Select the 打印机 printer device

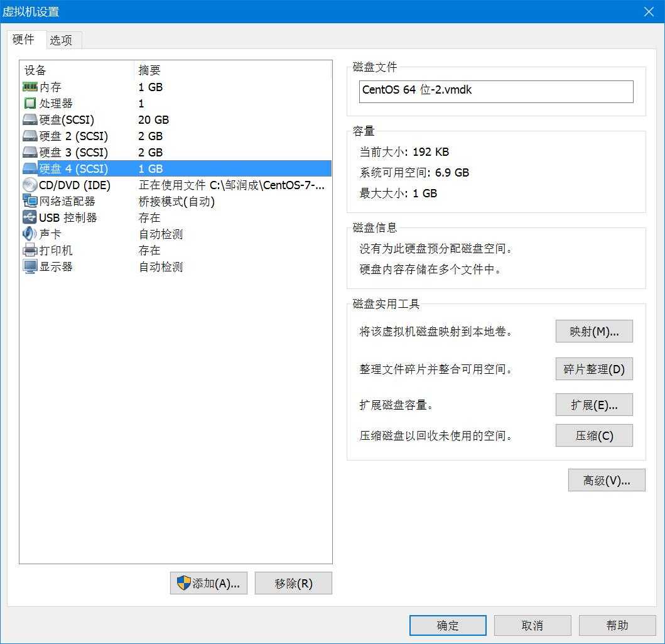50,250
